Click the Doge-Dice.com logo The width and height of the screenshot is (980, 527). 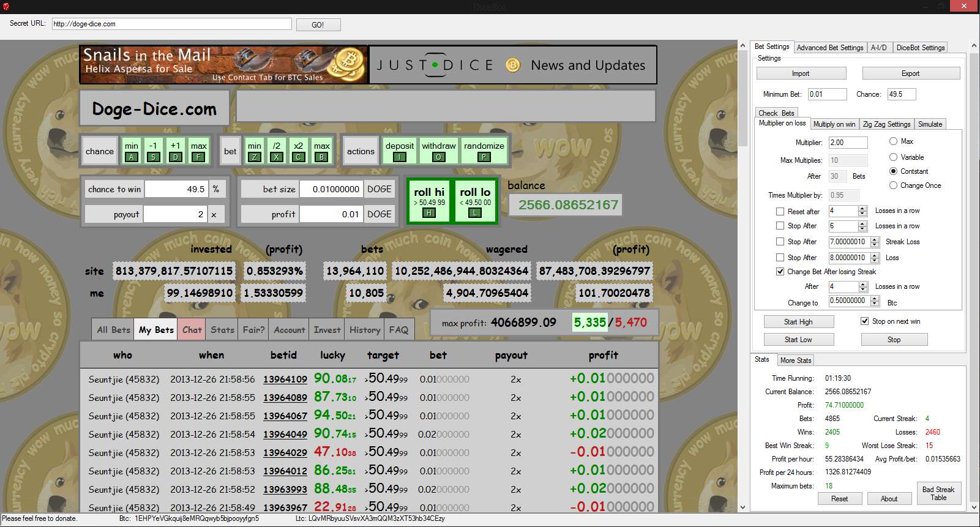[154, 109]
